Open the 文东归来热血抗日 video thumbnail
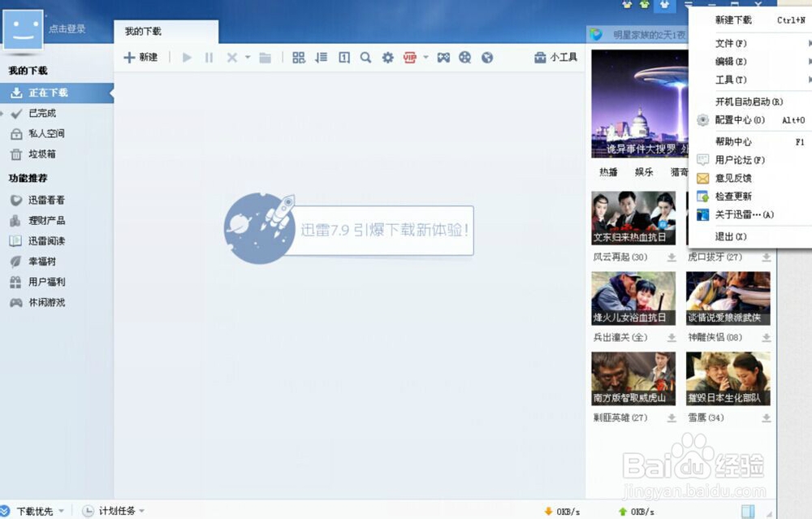This screenshot has width=812, height=519. 633,218
